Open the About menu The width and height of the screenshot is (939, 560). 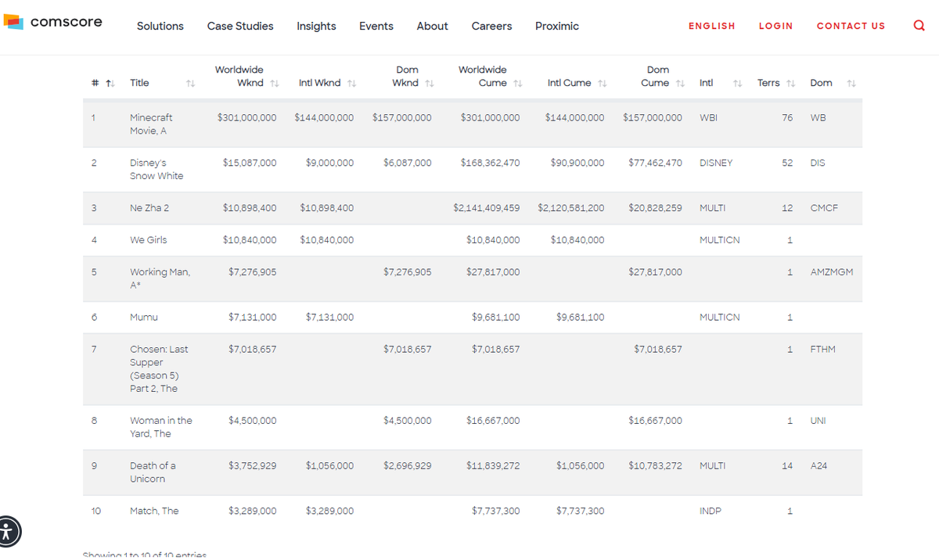433,26
